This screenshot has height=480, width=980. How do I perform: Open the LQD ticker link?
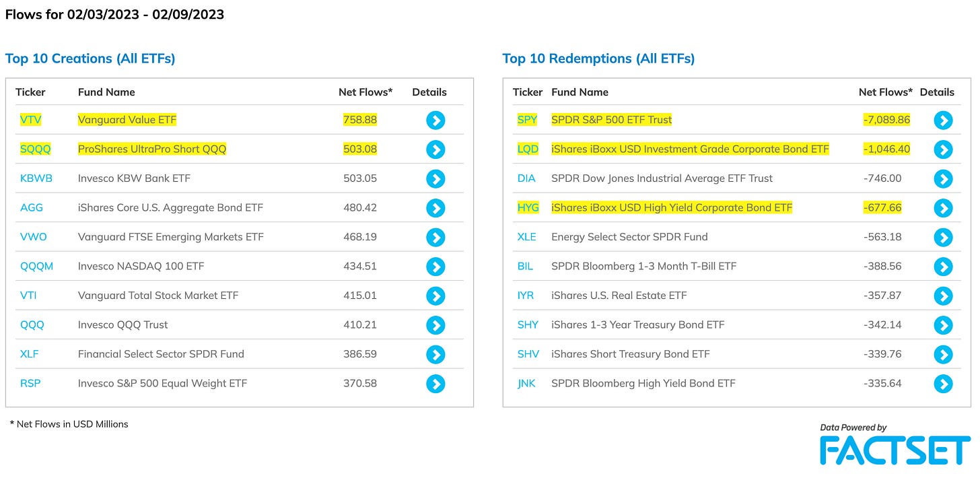click(x=528, y=149)
